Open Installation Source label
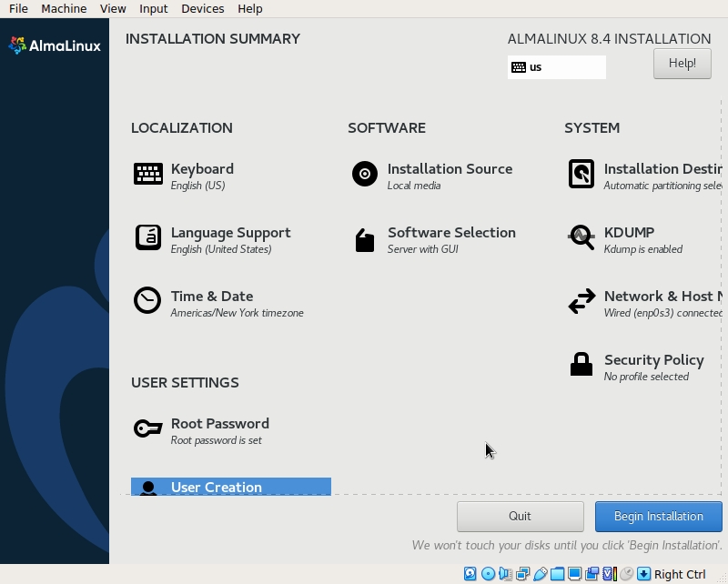This screenshot has width=728, height=584. point(450,169)
